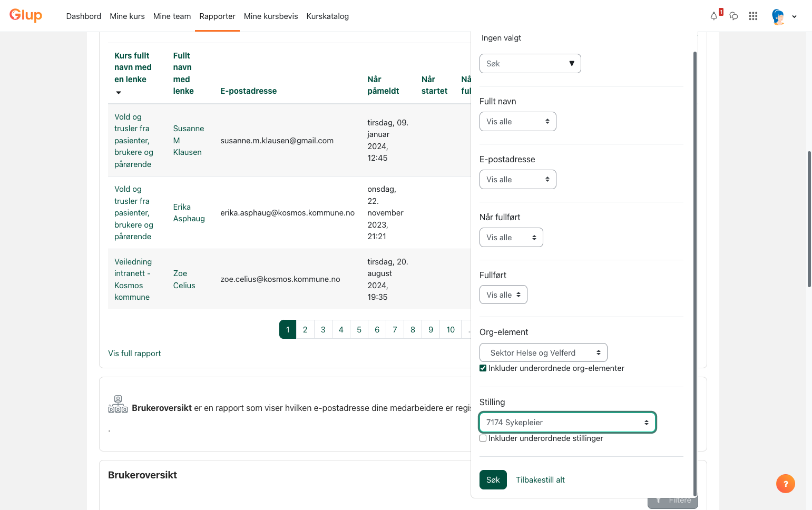Open Mine team menu item

(172, 16)
